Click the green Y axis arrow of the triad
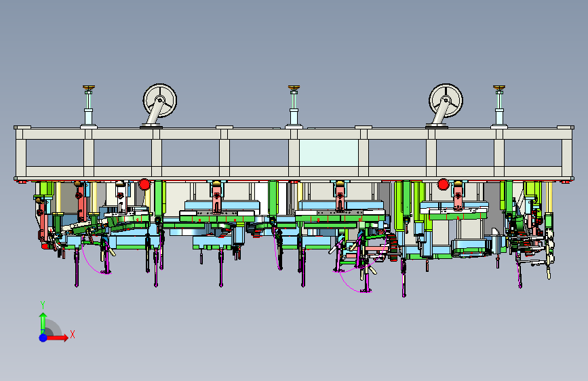 (43, 323)
